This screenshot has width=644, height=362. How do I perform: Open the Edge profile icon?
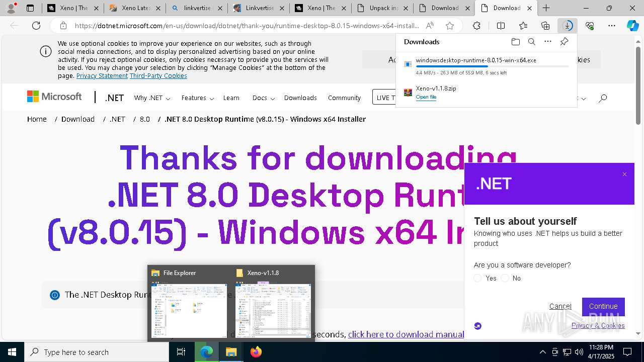pyautogui.click(x=11, y=8)
